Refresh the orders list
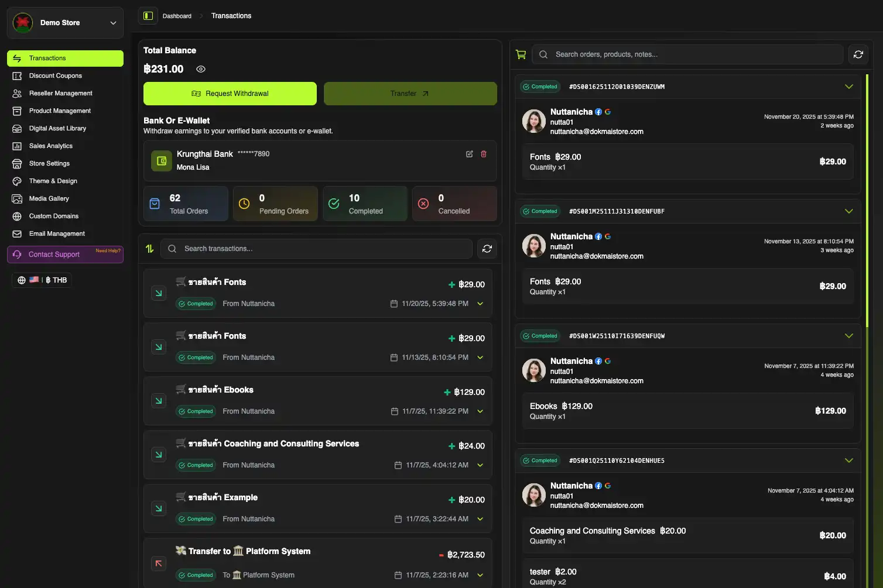Image resolution: width=883 pixels, height=588 pixels. (858, 54)
